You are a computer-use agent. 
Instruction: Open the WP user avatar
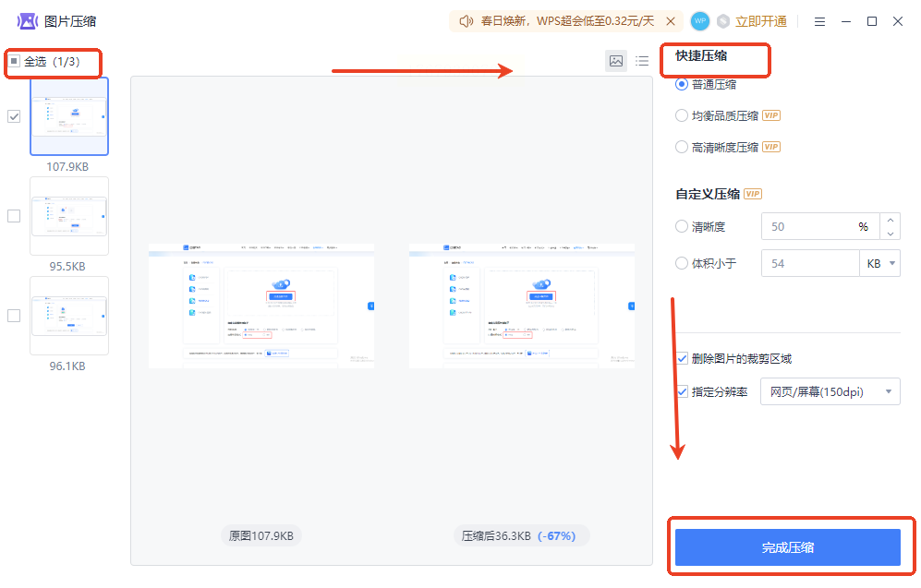pyautogui.click(x=699, y=21)
